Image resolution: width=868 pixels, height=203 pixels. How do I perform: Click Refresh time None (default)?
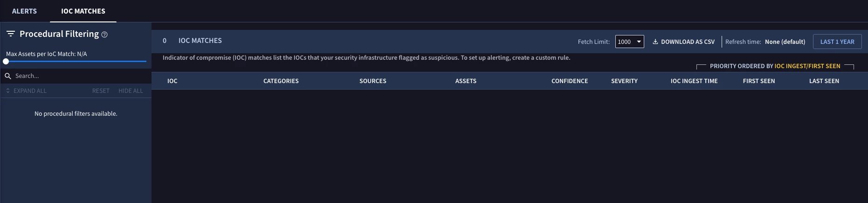[785, 42]
